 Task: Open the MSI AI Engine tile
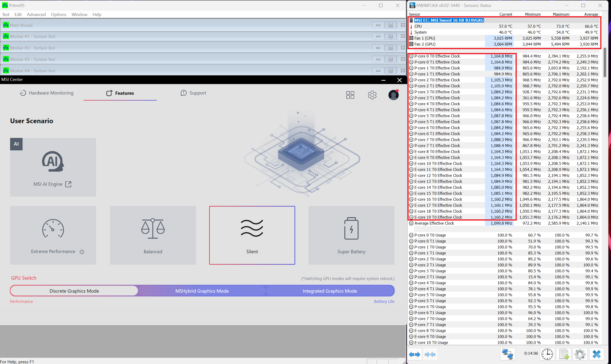point(53,167)
